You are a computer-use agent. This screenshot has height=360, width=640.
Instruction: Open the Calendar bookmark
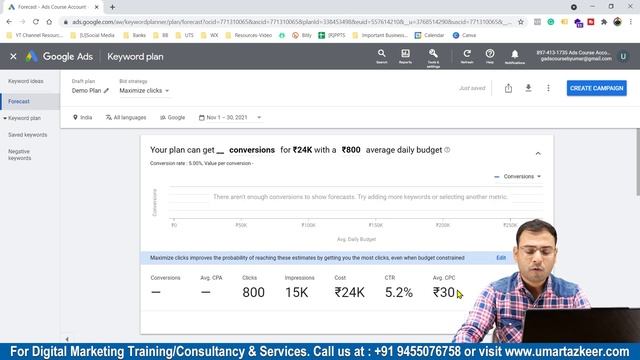coord(429,36)
